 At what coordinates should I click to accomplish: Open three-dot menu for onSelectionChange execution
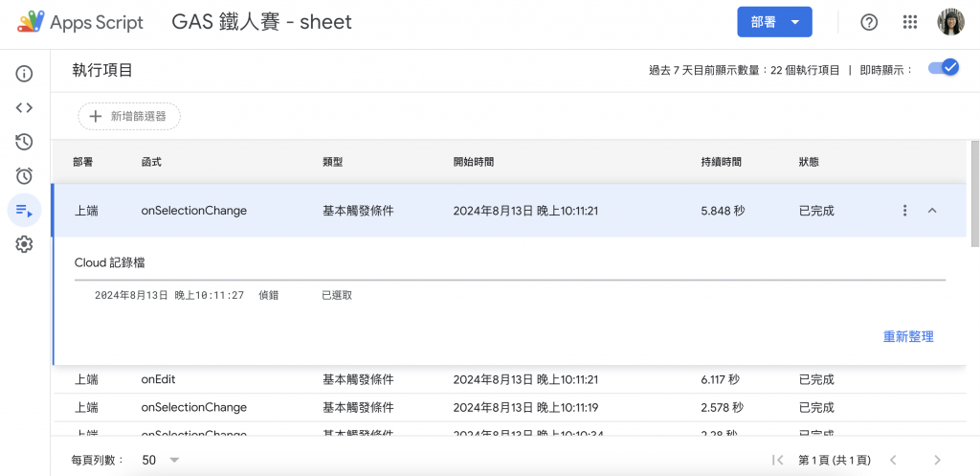pyautogui.click(x=904, y=211)
